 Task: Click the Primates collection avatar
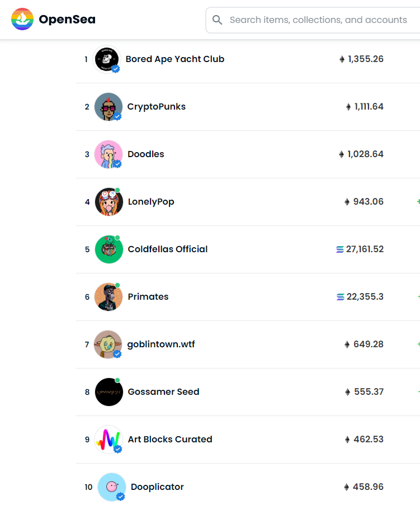click(108, 297)
